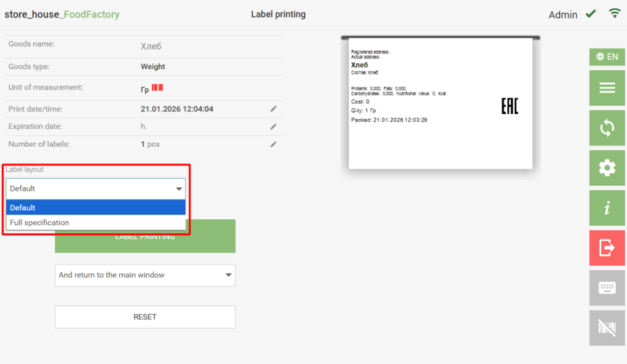Screen dimensions: 627x364
Task: Click the barcode icon next to Гр
Action: [x=157, y=88]
